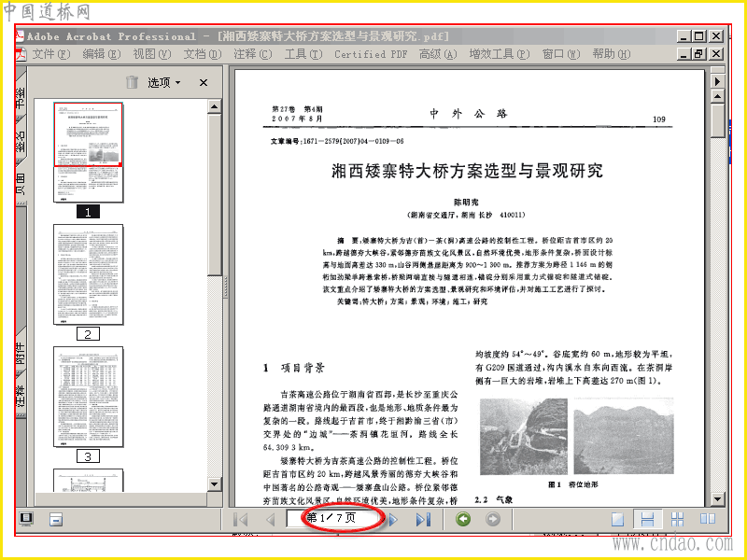Delete selected thumbnail with trash icon
747x560 pixels.
(132, 82)
